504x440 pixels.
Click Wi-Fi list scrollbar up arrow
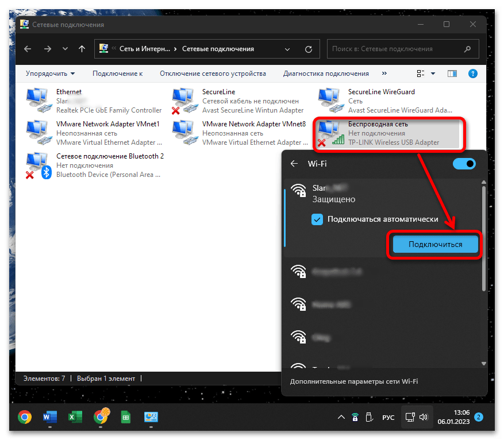(x=484, y=182)
